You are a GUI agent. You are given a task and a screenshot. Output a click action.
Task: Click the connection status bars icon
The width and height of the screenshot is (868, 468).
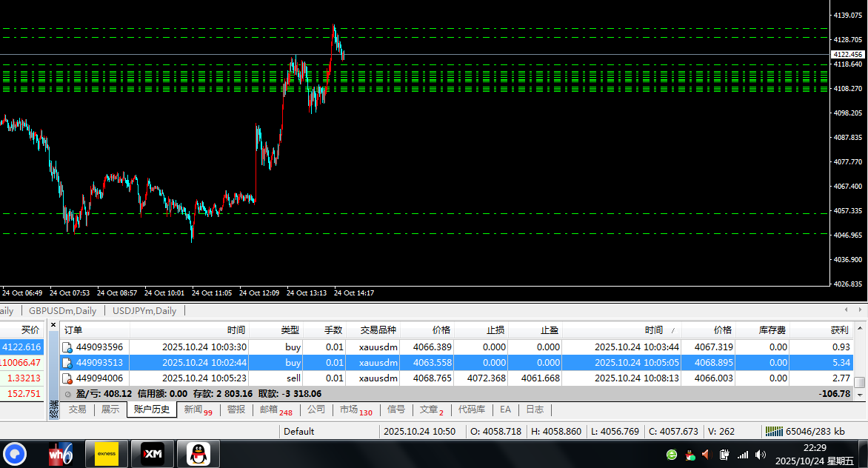click(x=773, y=431)
